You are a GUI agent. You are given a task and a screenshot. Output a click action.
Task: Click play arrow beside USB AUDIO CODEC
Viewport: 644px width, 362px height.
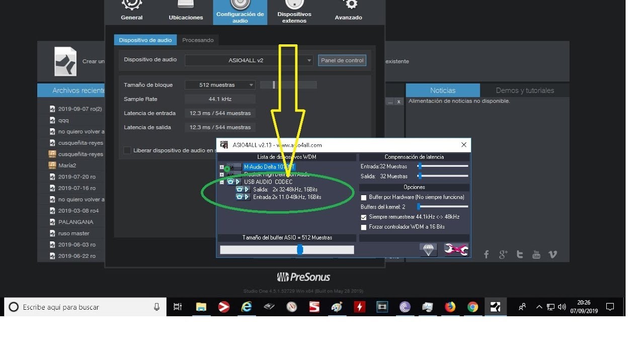click(x=238, y=182)
